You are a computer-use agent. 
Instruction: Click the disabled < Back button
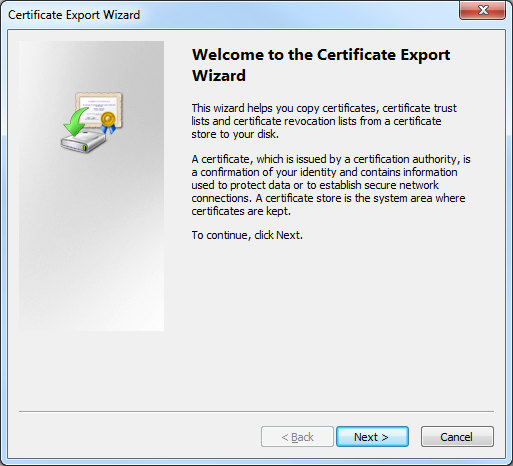[x=297, y=437]
